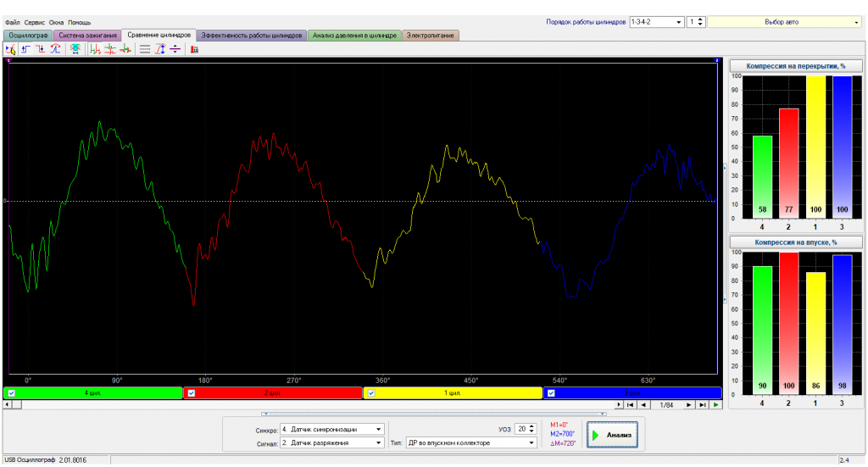Uncheck the 3 цил. blue checkbox
The height and width of the screenshot is (467, 868).
551,393
